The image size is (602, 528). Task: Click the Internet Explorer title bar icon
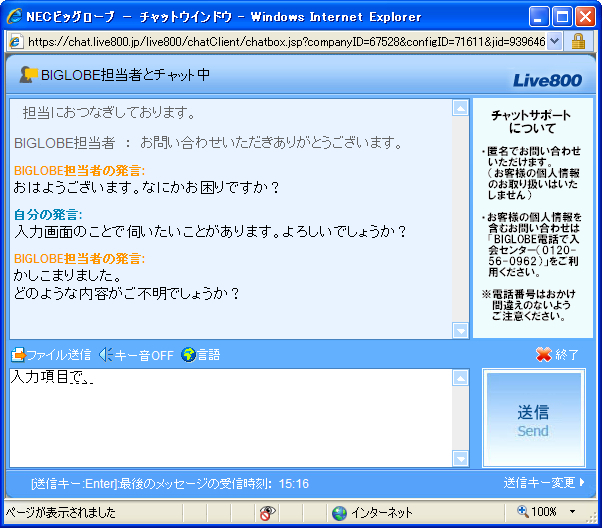[15, 17]
